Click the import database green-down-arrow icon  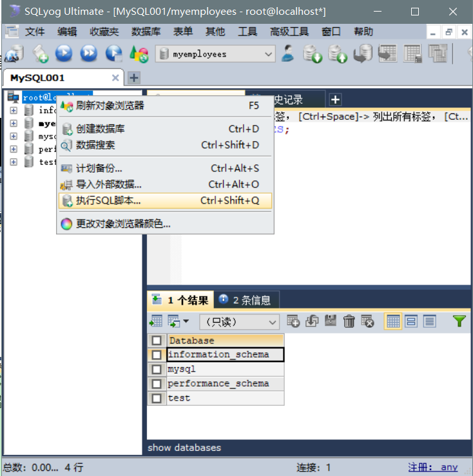313,53
